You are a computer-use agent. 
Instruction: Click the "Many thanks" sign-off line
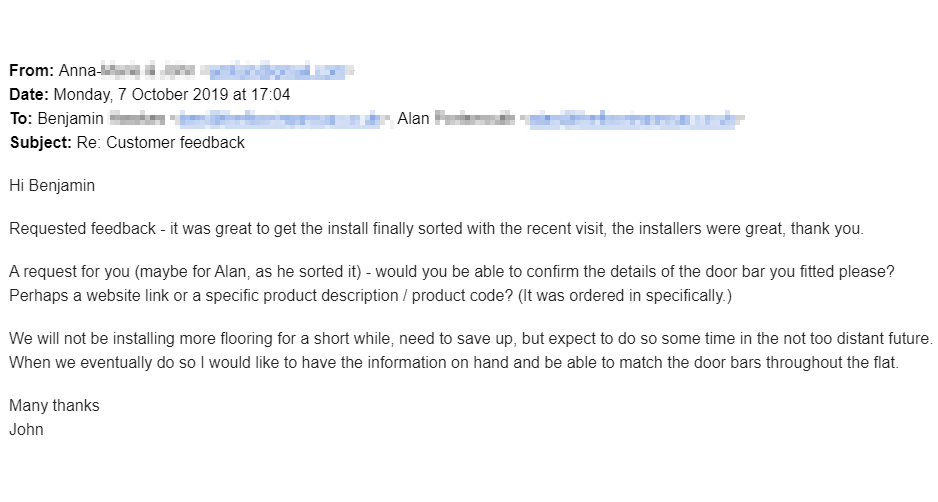[x=54, y=406]
